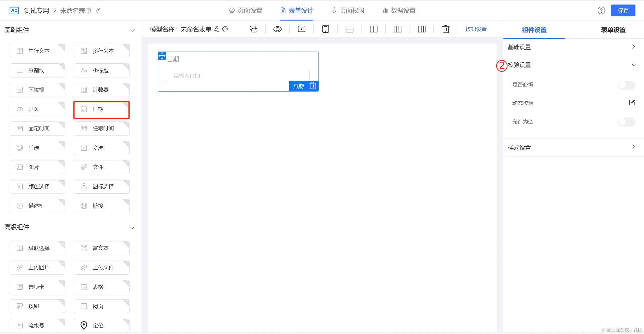The image size is (644, 334).
Task: Open the 动态校验 edit icon
Action: pos(632,102)
